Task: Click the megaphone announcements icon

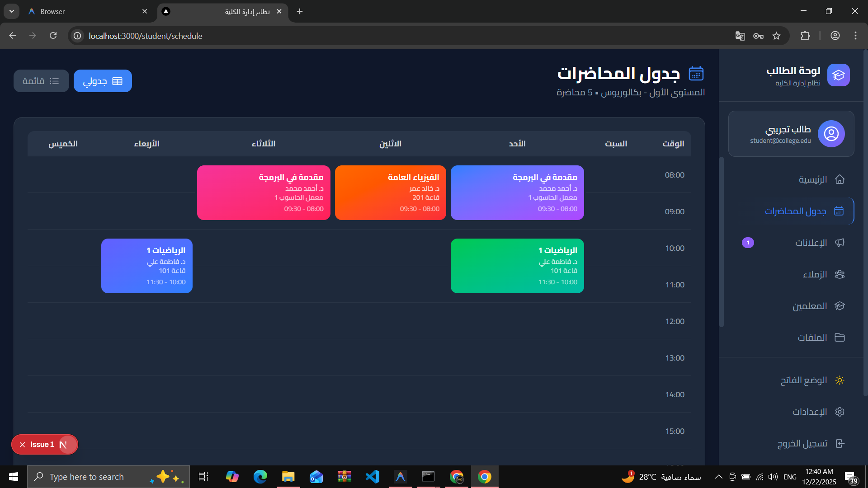Action: click(840, 243)
